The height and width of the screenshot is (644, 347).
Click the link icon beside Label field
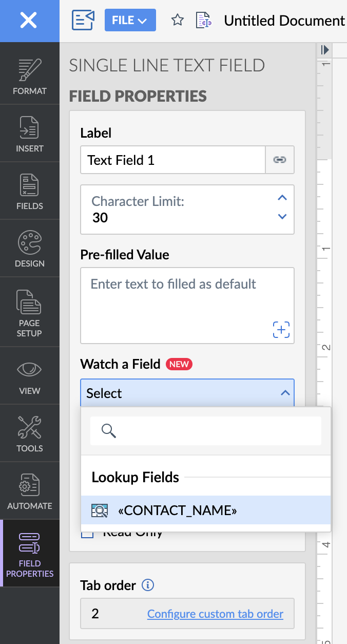coord(279,160)
